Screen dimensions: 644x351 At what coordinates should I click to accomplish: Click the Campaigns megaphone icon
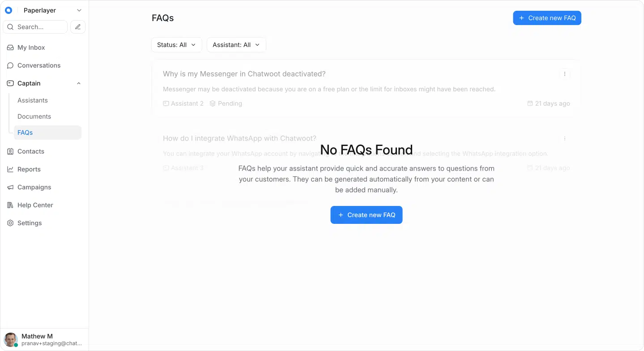tap(10, 187)
